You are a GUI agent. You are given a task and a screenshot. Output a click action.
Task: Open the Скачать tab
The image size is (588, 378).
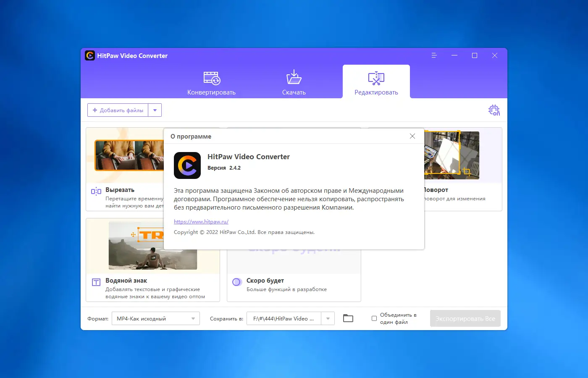(294, 83)
